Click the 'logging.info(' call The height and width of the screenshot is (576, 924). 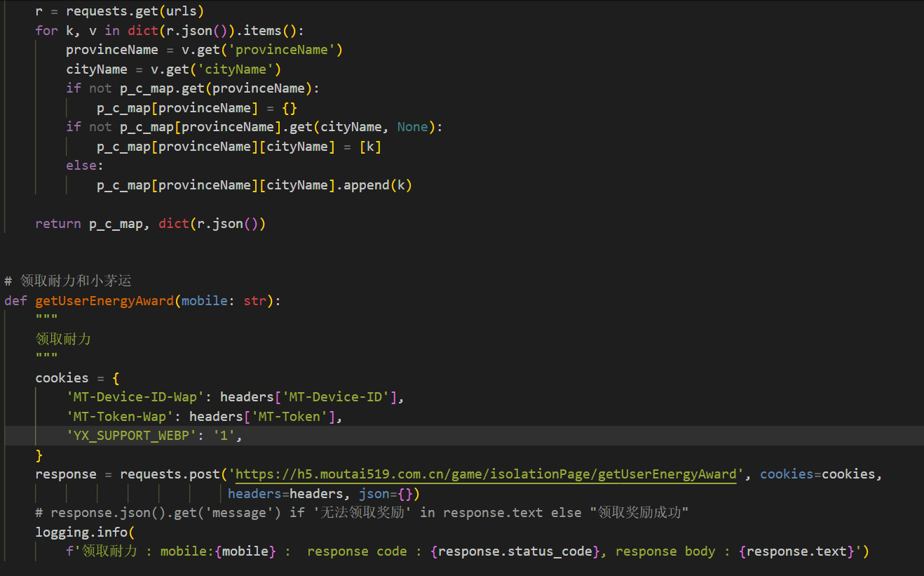tap(85, 533)
